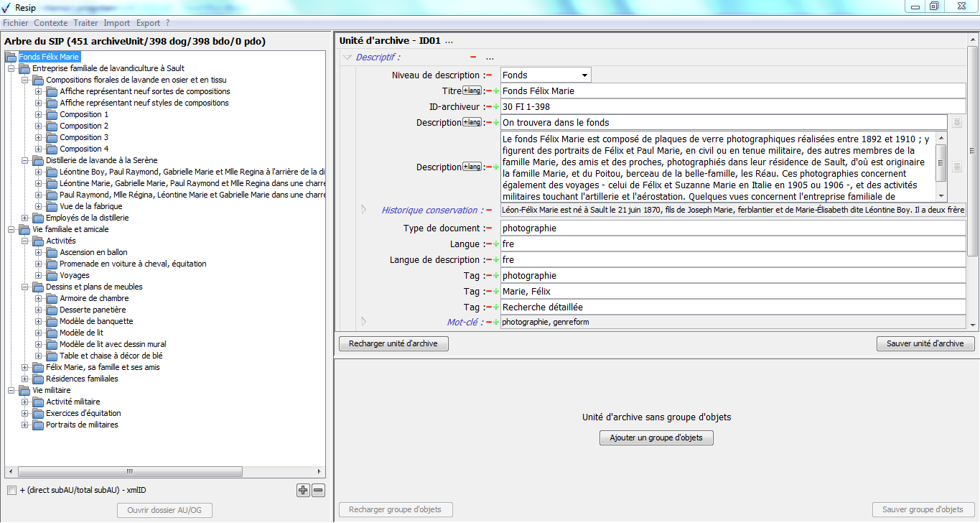Open the Export menu
The image size is (980, 523).
coord(148,23)
